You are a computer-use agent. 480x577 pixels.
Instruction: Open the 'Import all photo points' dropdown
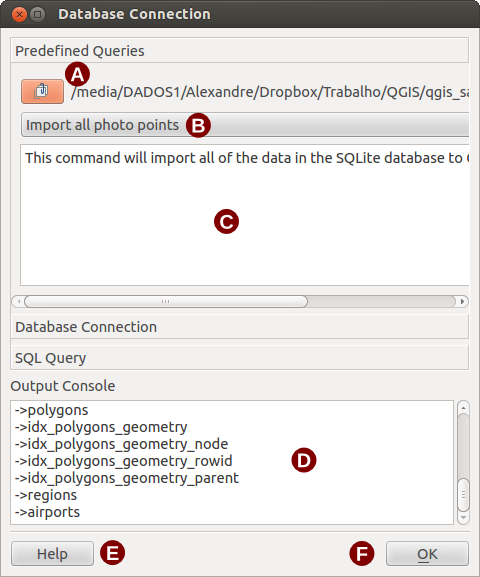[245, 125]
